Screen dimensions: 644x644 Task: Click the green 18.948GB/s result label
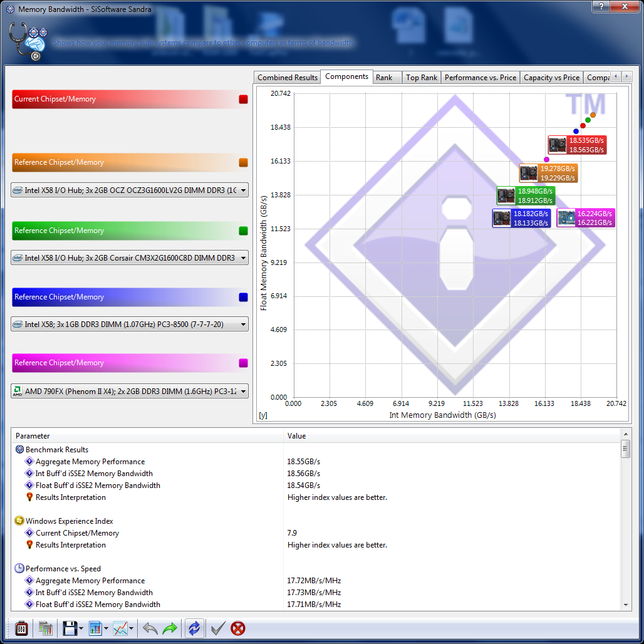click(x=526, y=195)
